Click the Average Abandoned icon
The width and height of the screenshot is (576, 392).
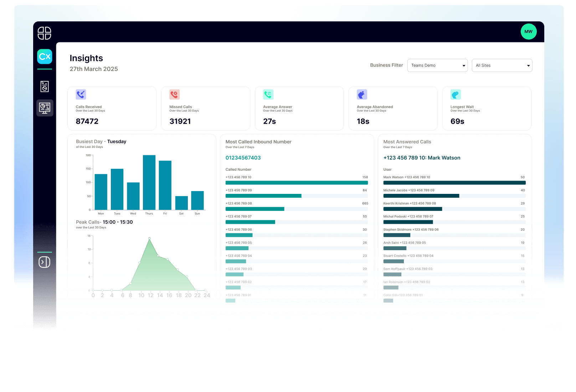pos(362,94)
